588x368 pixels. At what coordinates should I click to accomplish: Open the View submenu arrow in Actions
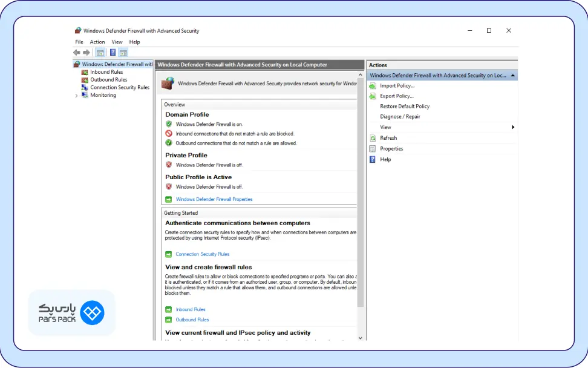point(513,127)
